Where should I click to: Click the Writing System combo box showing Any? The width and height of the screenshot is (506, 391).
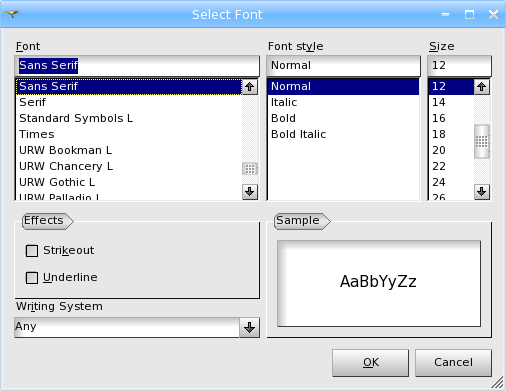(x=137, y=328)
